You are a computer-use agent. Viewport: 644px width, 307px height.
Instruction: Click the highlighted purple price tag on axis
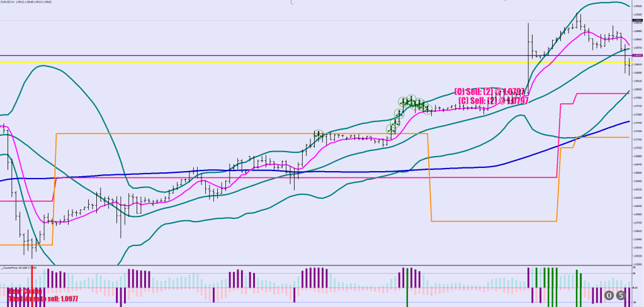pyautogui.click(x=637, y=55)
